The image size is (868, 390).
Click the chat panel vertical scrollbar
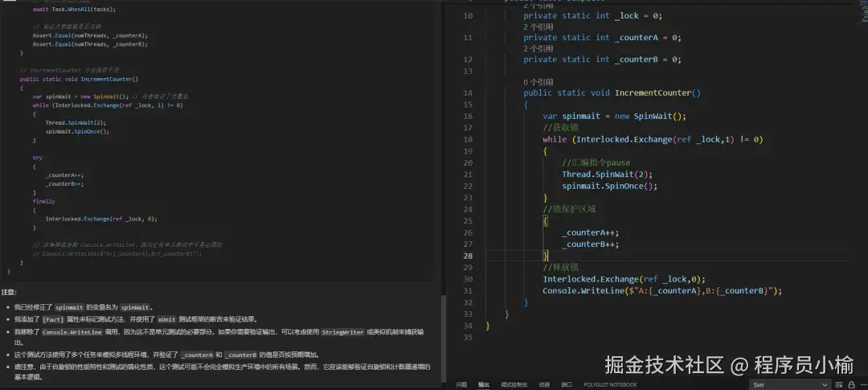coord(443,338)
